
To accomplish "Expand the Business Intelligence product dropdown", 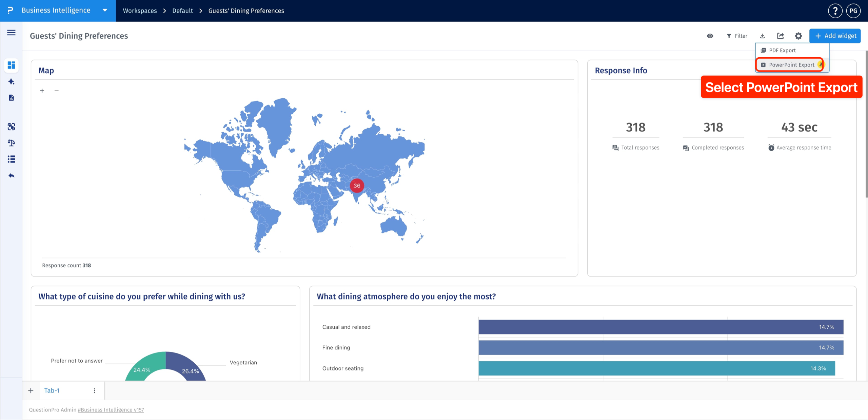I will pos(105,11).
